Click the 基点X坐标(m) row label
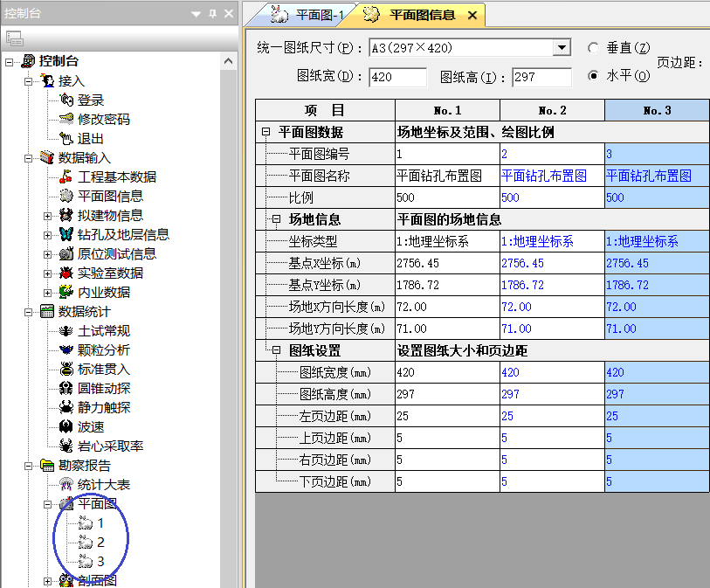 (325, 263)
